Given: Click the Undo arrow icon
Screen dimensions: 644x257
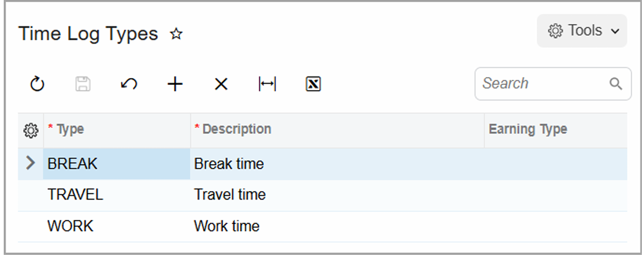Looking at the screenshot, I should point(129,84).
